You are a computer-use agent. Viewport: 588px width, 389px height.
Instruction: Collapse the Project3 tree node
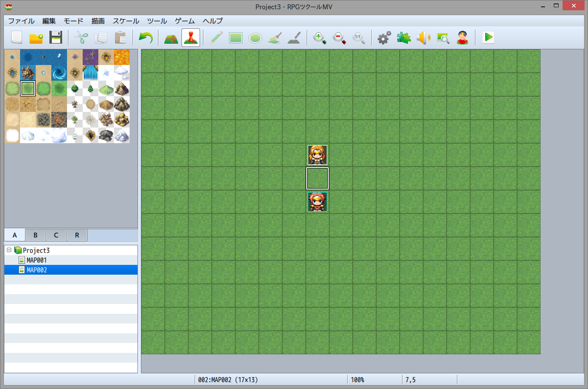[x=9, y=250]
